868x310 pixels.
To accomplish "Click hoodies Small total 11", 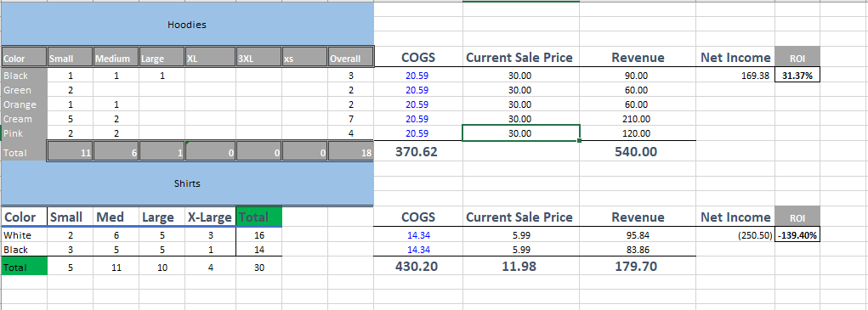I will click(70, 152).
